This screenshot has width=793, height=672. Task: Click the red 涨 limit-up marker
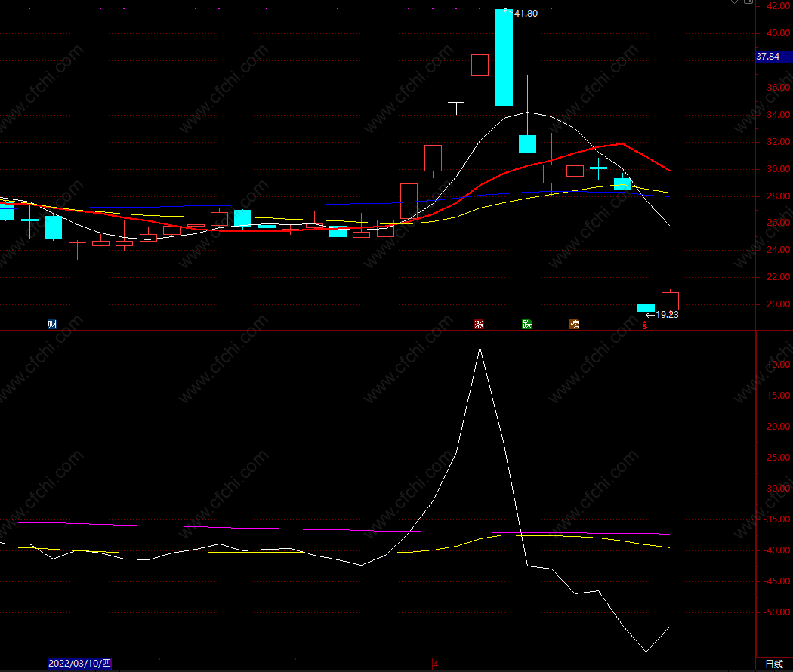479,325
